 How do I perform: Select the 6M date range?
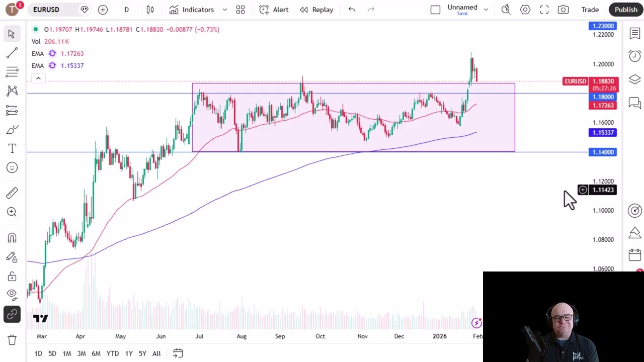coord(96,353)
